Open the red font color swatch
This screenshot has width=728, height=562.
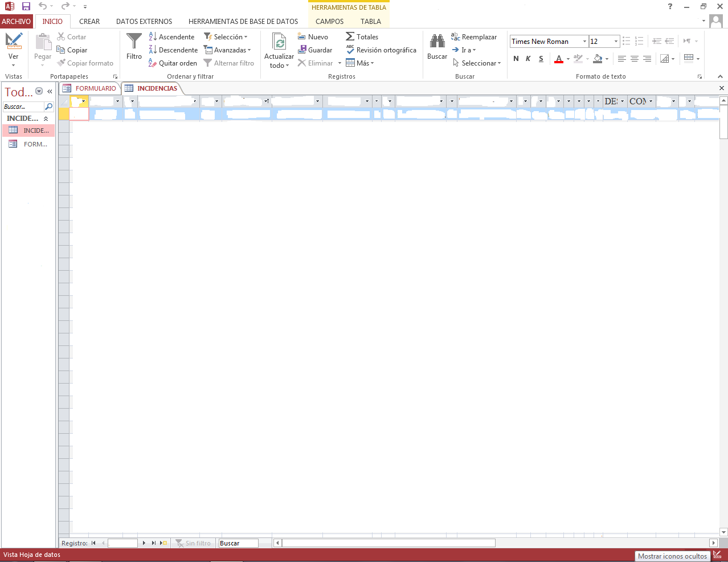click(559, 59)
